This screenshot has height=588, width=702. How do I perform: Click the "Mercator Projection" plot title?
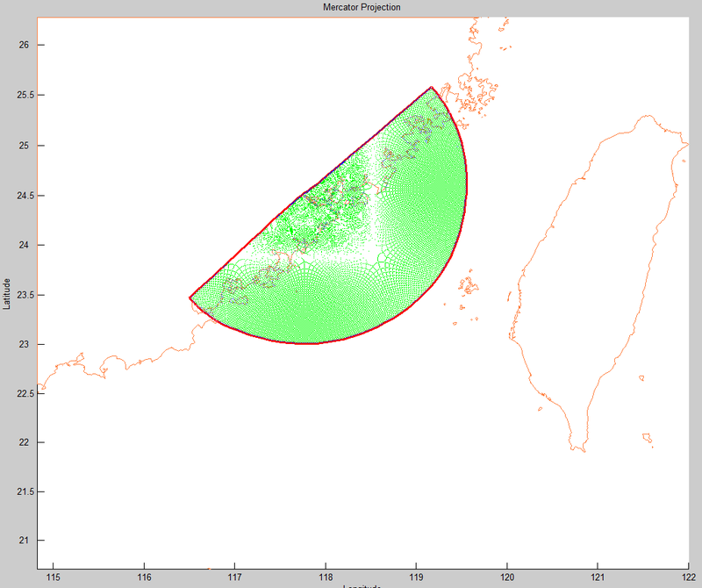pyautogui.click(x=362, y=8)
